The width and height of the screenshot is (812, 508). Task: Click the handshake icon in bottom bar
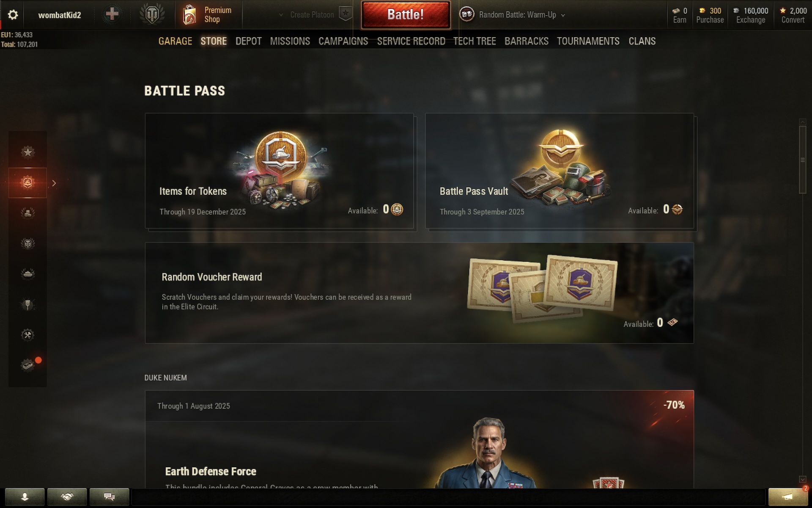coord(67,497)
